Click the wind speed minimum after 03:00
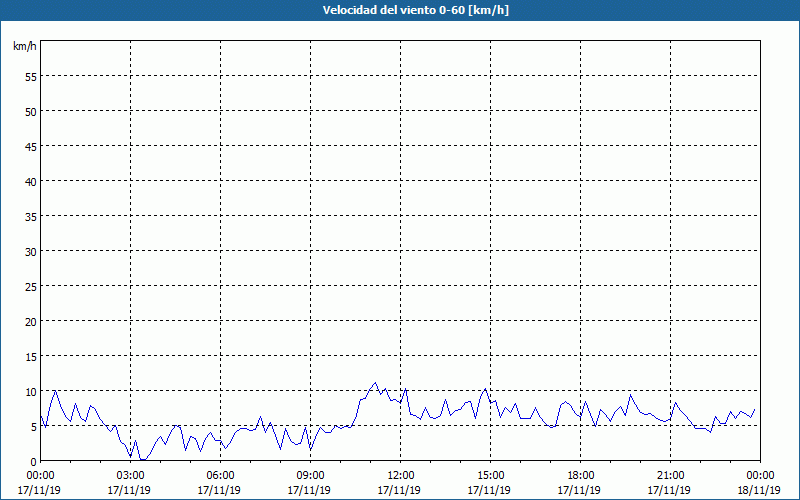The height and width of the screenshot is (500, 800). coord(143,460)
